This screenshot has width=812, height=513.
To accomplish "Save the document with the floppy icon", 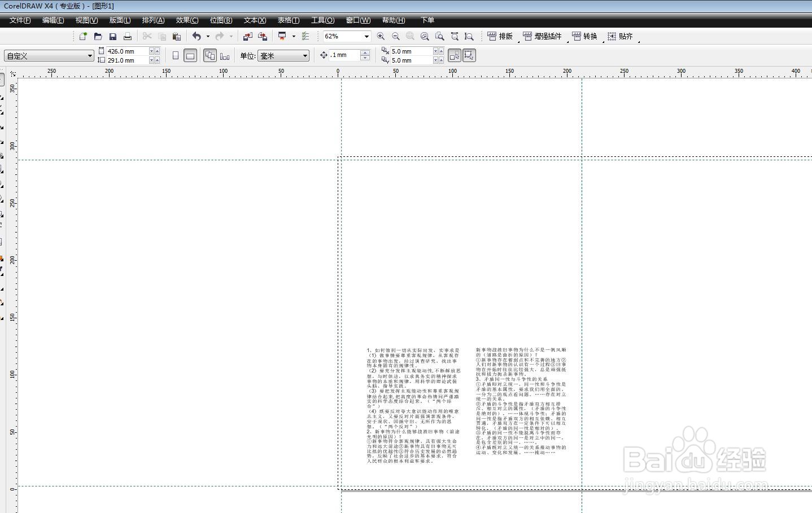I will tap(112, 36).
